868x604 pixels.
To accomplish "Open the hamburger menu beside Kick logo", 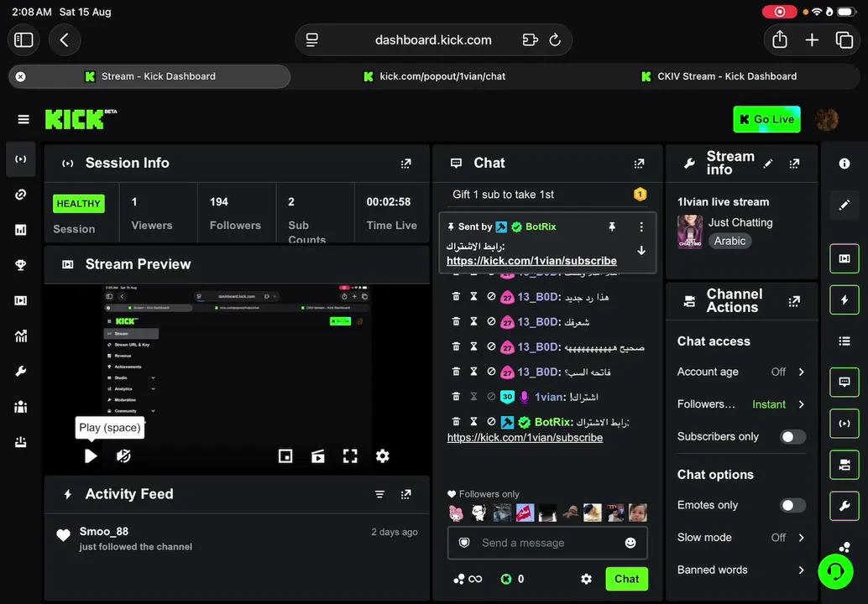I will pos(24,119).
